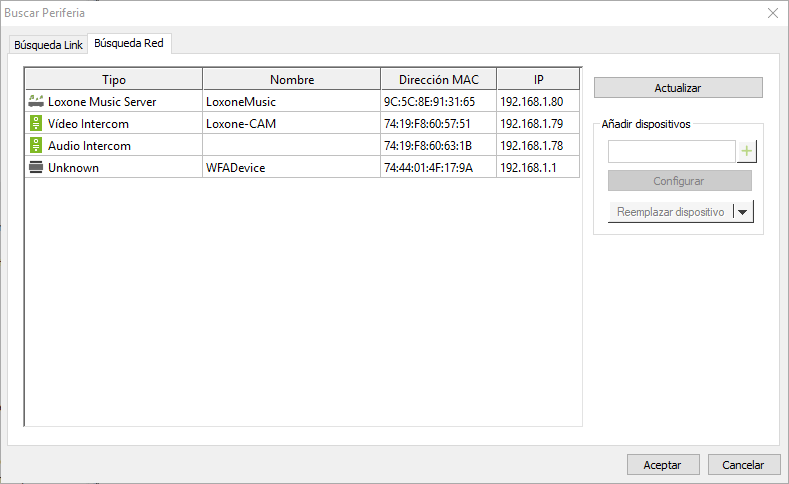Click the Reemplazar dispositivo button

tap(670, 212)
